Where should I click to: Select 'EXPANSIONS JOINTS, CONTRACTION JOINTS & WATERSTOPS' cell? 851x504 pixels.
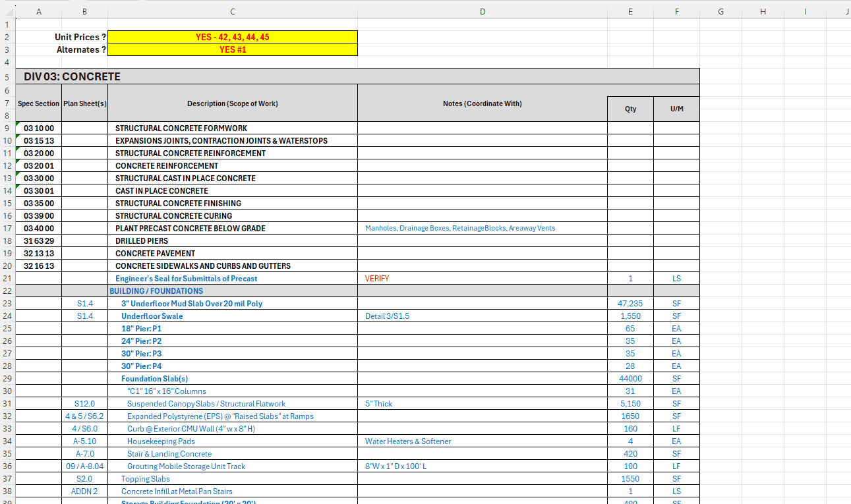(x=233, y=140)
